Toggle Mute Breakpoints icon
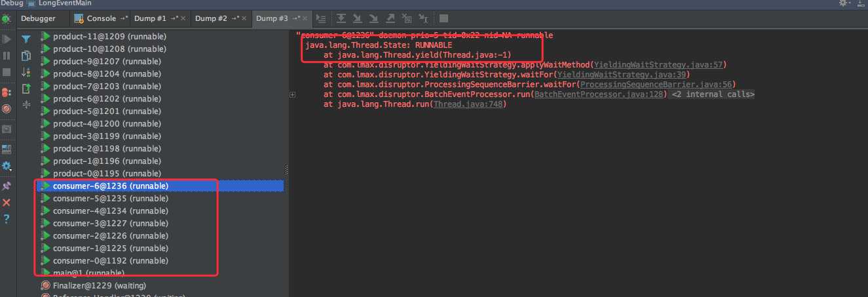 (x=7, y=109)
